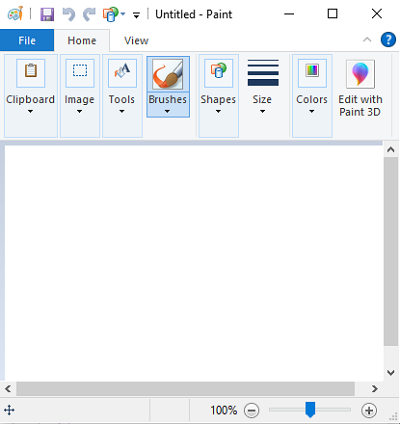Expand the Brushes dropdown arrow
Viewport: 400px width, 424px height.
coord(167,112)
